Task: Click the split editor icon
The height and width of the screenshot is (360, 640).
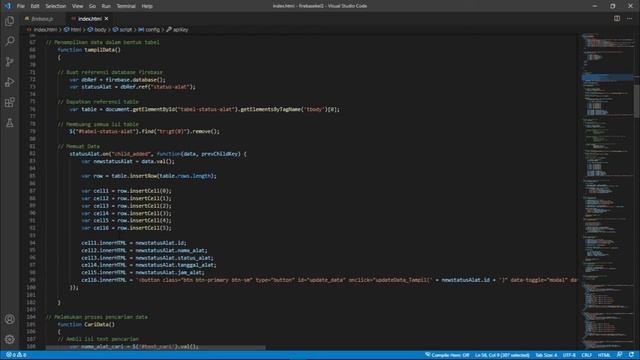Action: click(617, 19)
